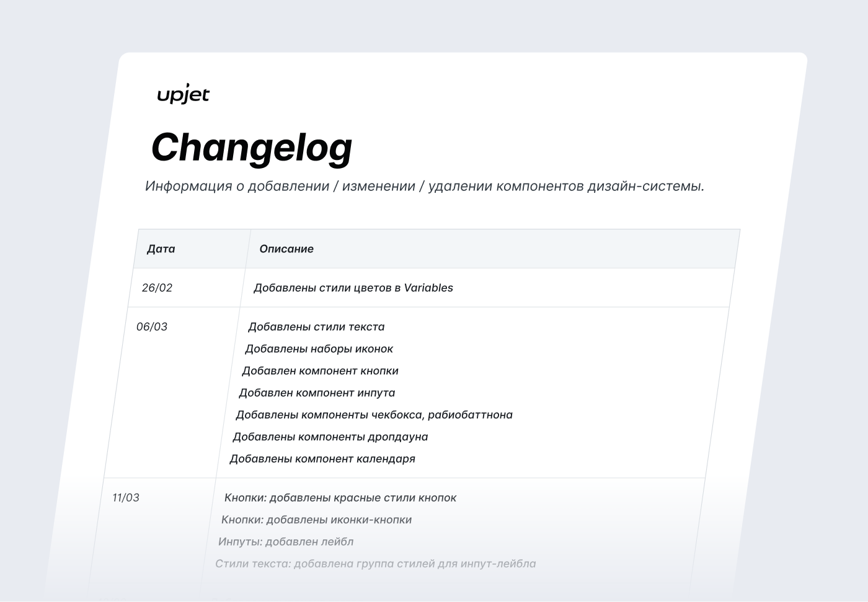Image resolution: width=868 pixels, height=602 pixels.
Task: Select the Дата column header
Action: pos(161,249)
